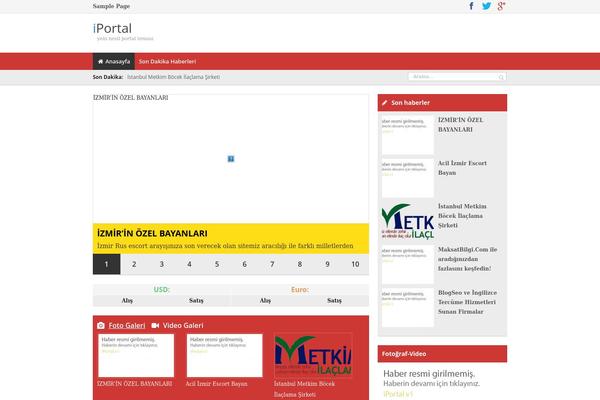
Task: Click sidebar thumbnail beside MaksatBilgi.Com article
Action: click(x=408, y=265)
